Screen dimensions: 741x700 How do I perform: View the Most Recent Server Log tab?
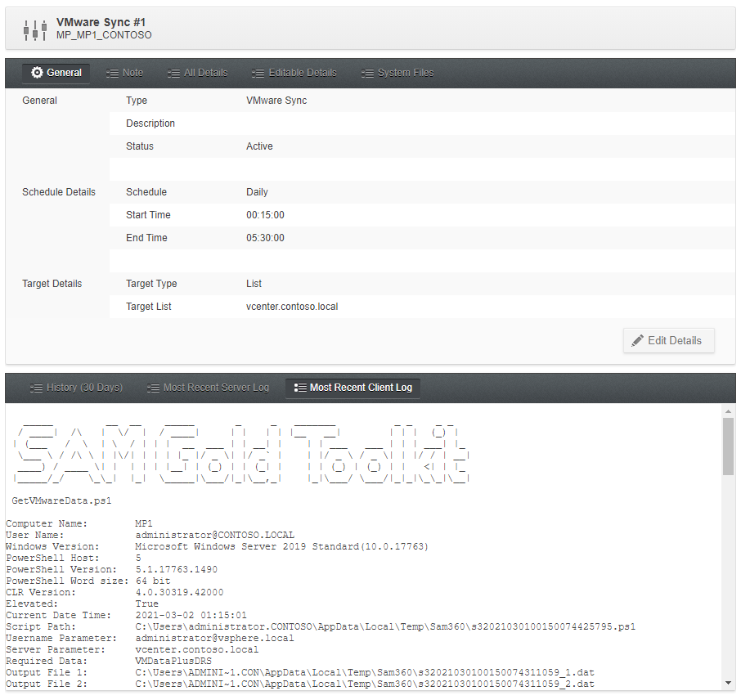pyautogui.click(x=208, y=388)
